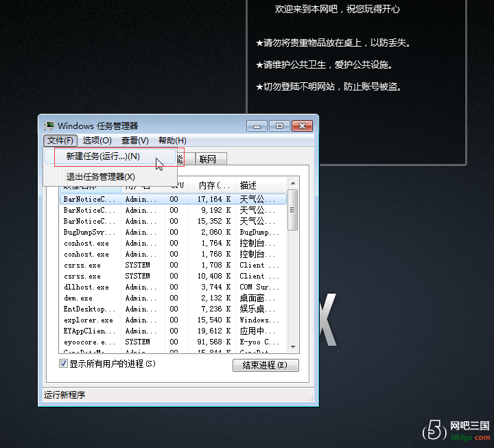Screen dimensions: 494x448
Task: Minimize the Task Manager window
Action: (257, 126)
